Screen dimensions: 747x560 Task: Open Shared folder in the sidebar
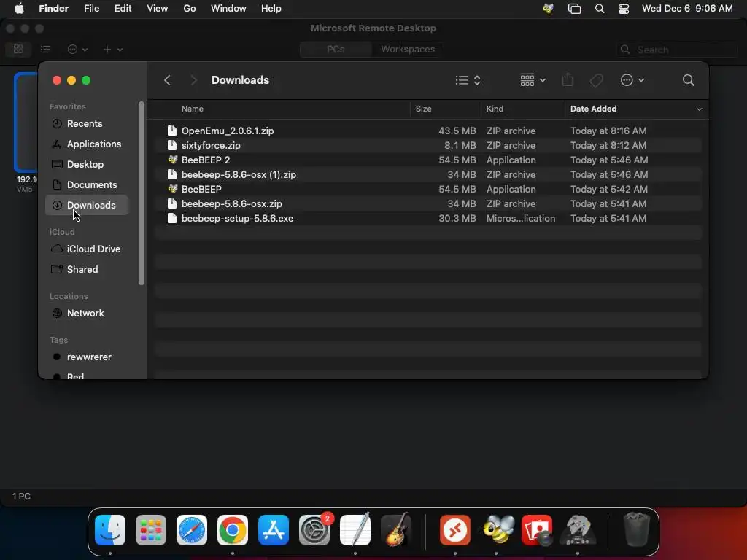tap(87, 270)
